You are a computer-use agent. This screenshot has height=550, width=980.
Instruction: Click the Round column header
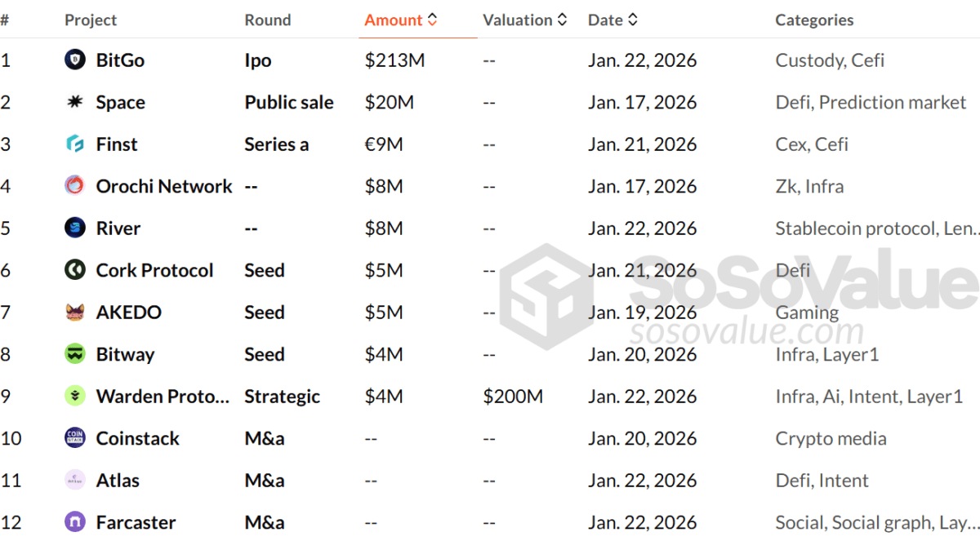[268, 20]
